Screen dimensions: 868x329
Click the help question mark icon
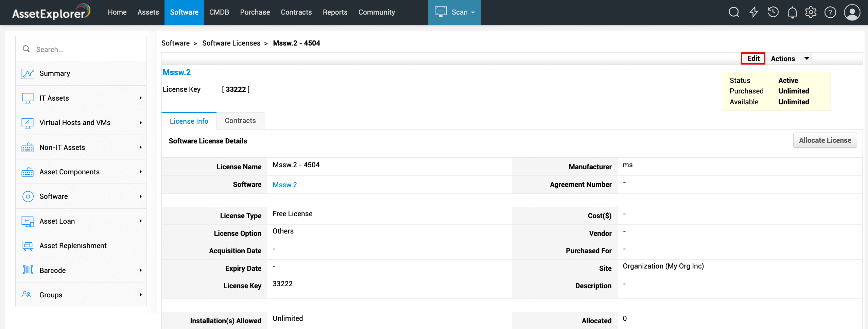[830, 13]
